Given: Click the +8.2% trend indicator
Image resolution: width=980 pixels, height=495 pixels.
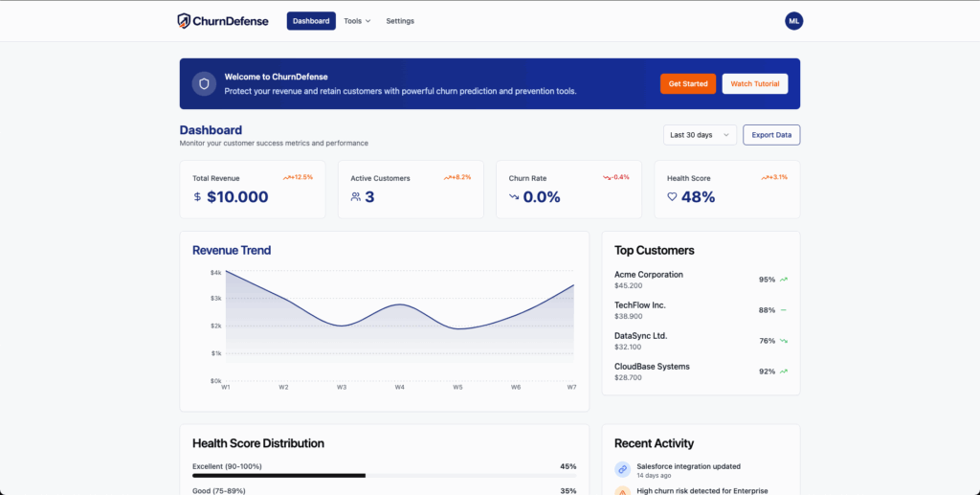Looking at the screenshot, I should pos(457,177).
